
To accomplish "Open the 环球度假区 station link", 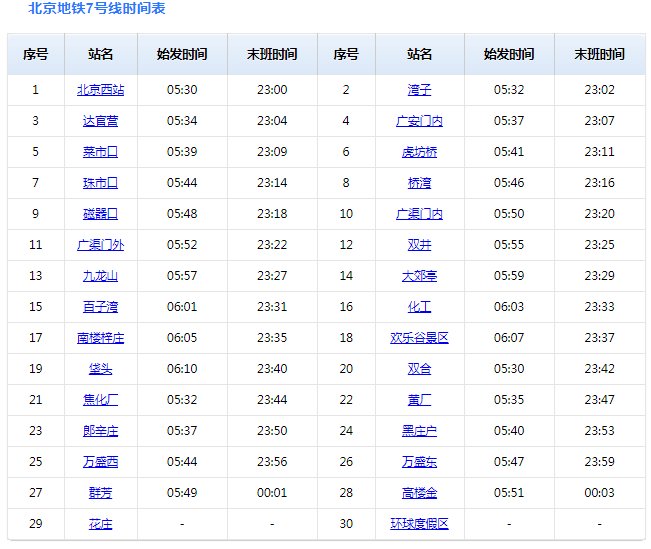I will pos(419,524).
